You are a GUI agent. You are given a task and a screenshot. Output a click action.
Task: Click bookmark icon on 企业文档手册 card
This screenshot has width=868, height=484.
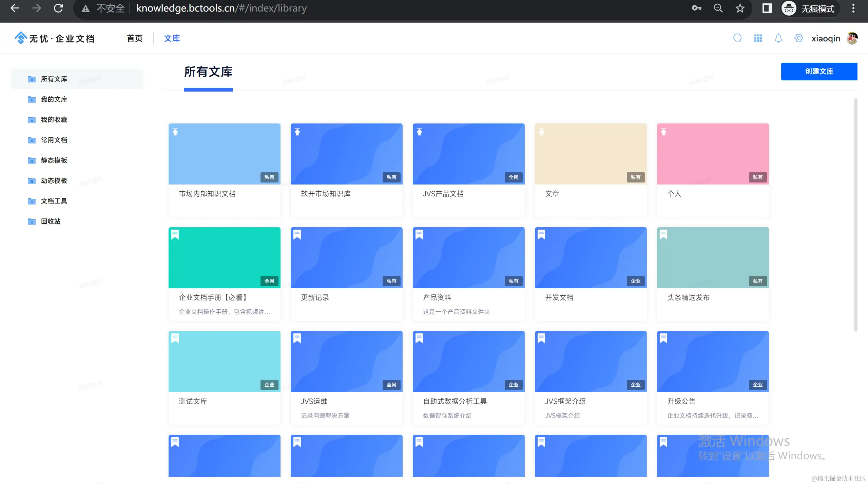[x=175, y=235]
